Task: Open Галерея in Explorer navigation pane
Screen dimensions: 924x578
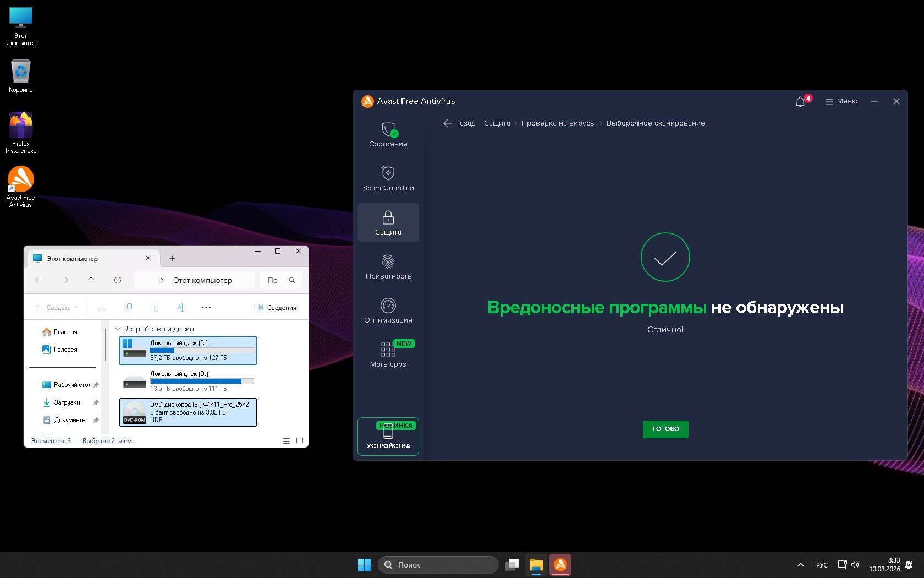Action: 60,350
